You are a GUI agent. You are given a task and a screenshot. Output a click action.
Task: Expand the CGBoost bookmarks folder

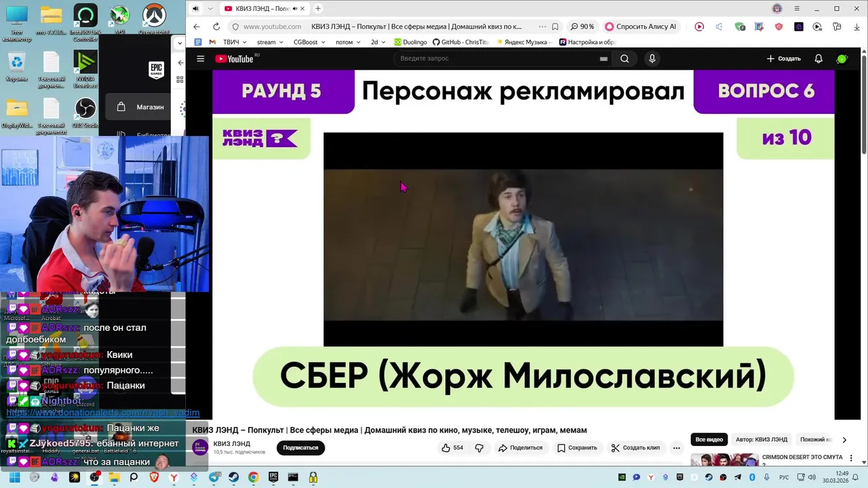[309, 42]
